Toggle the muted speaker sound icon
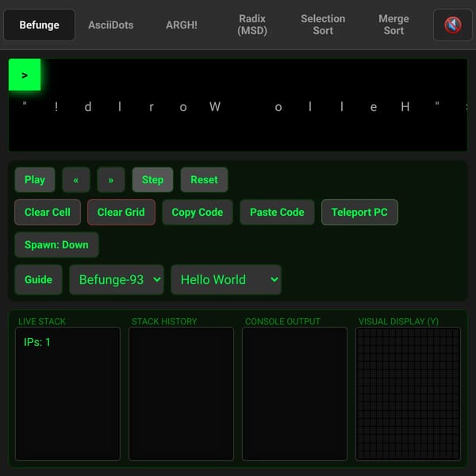476x476 pixels. pyautogui.click(x=452, y=25)
